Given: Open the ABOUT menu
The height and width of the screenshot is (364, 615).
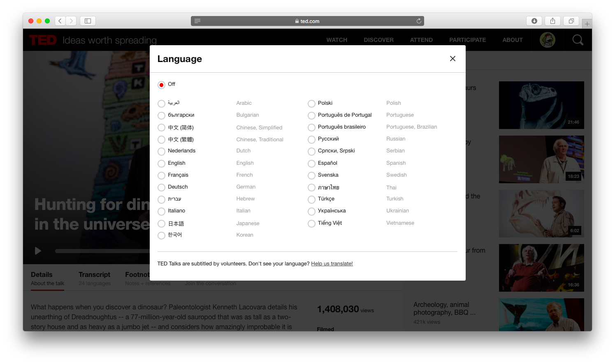Looking at the screenshot, I should click(513, 40).
